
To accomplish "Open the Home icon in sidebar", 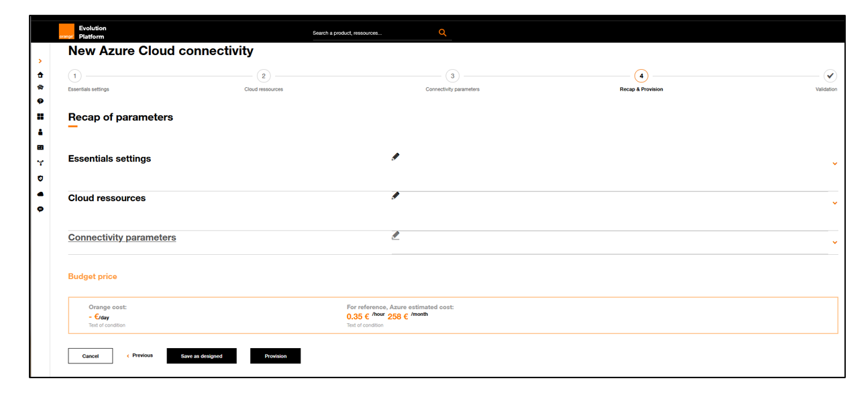I will tap(40, 75).
